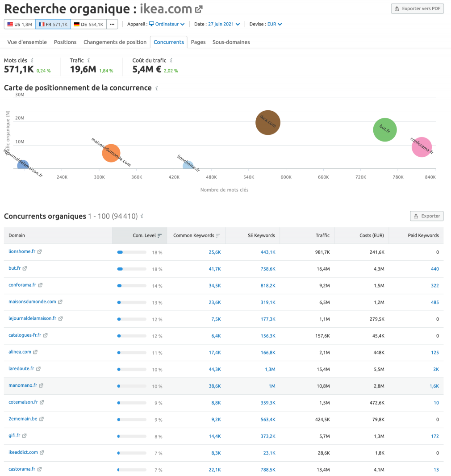
Task: Click Com. Level bar for lionshome.fr
Action: pos(132,252)
